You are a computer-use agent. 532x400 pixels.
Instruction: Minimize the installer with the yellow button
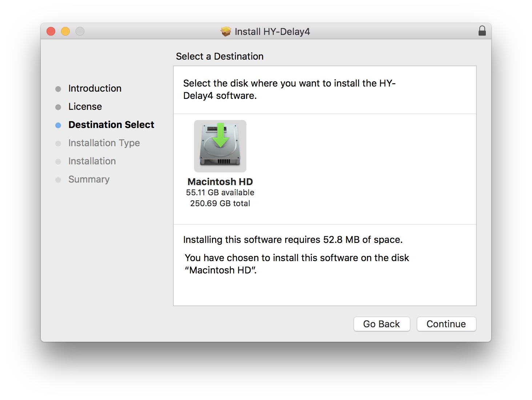pos(65,32)
